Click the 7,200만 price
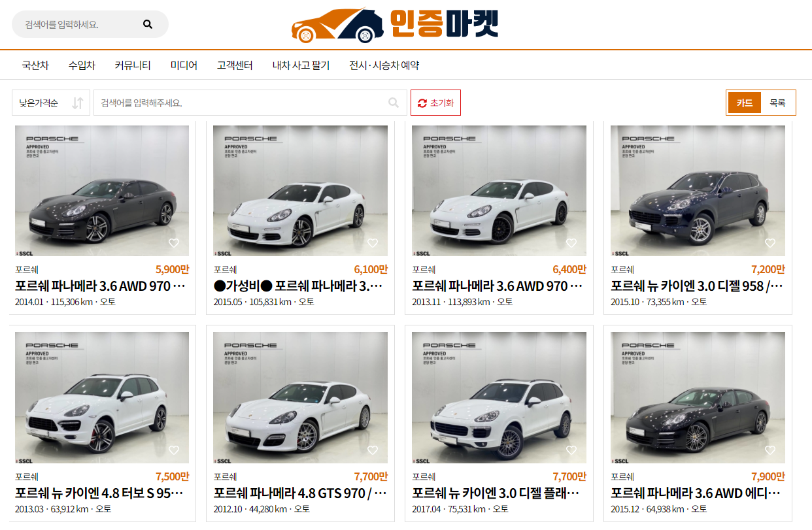Screen dimensions: 812x530 pos(768,269)
